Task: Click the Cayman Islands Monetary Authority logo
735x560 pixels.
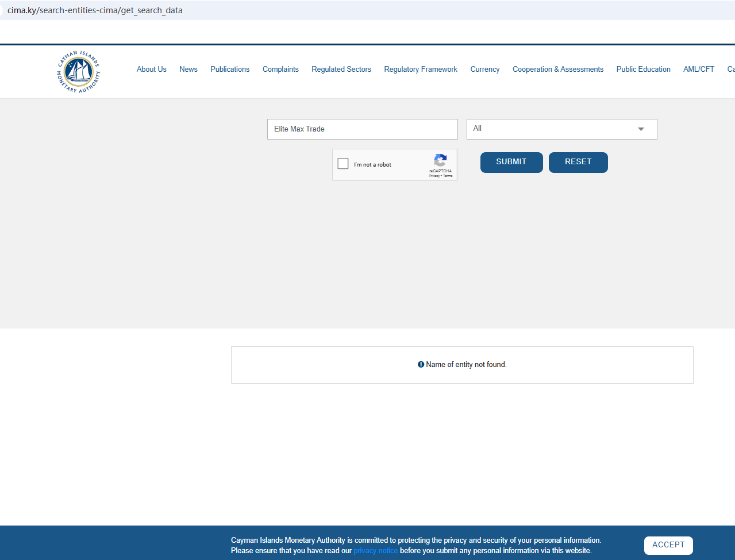Action: coord(79,72)
